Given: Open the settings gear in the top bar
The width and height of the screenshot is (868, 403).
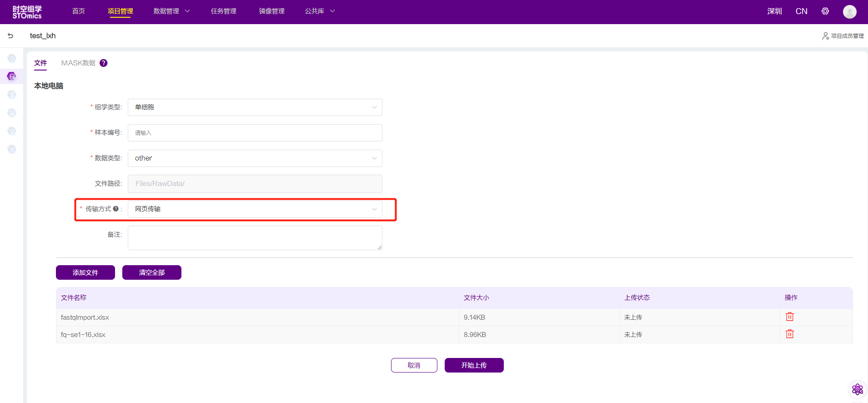Looking at the screenshot, I should tap(825, 11).
